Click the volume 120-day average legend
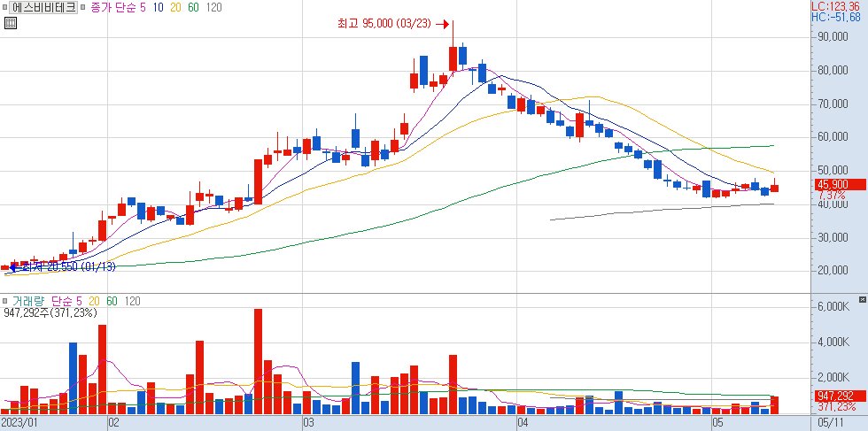The width and height of the screenshot is (868, 431). coord(132,301)
